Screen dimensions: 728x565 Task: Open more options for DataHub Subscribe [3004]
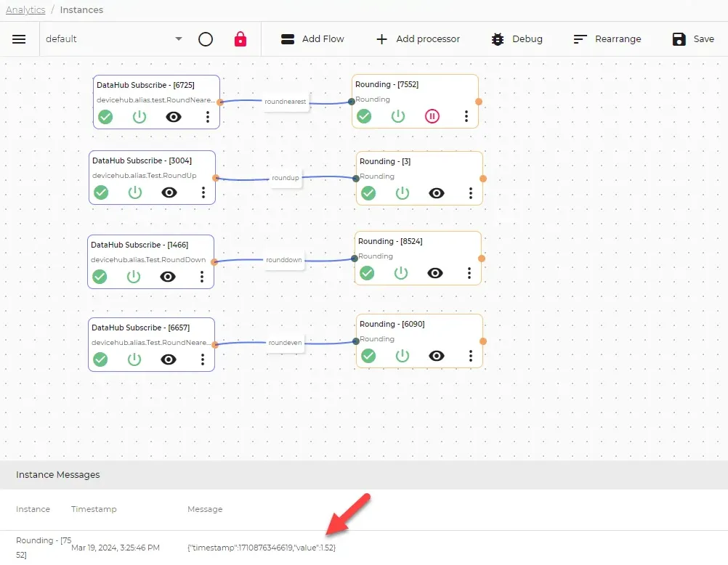[x=203, y=192]
